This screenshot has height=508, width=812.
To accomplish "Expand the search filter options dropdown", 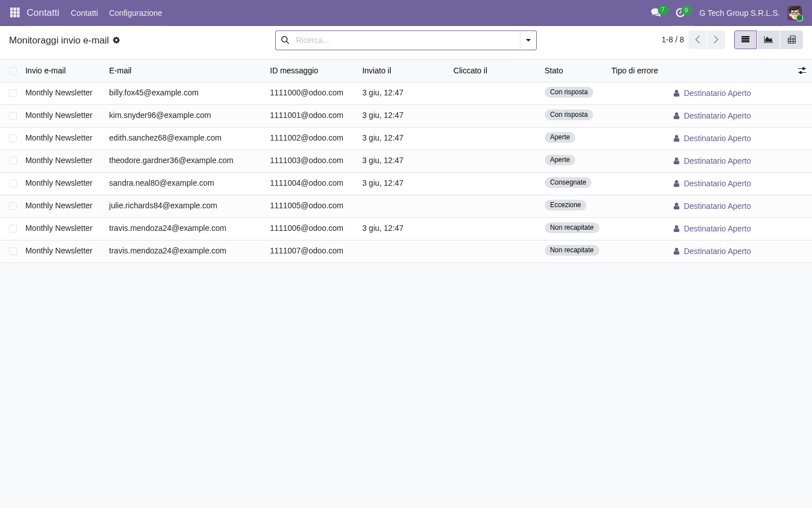I will click(528, 40).
